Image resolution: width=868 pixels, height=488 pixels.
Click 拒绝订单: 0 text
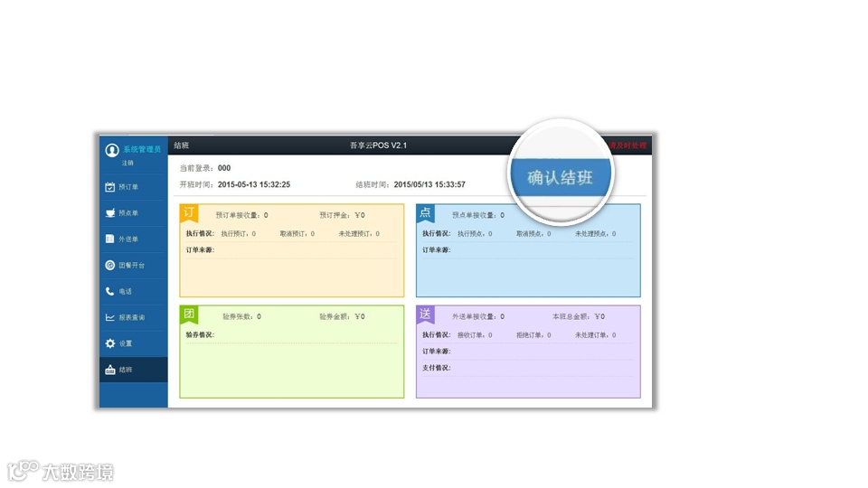click(533, 335)
